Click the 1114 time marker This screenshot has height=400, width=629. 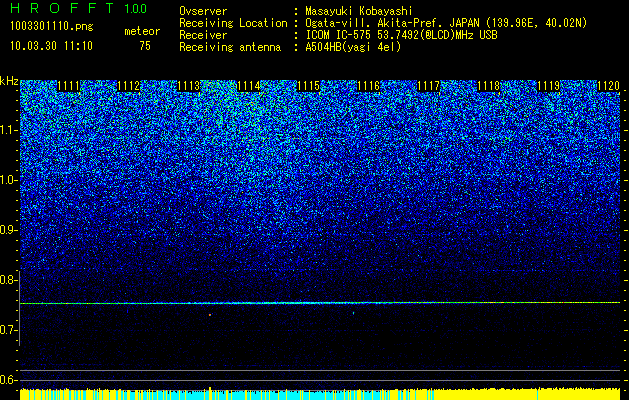249,86
